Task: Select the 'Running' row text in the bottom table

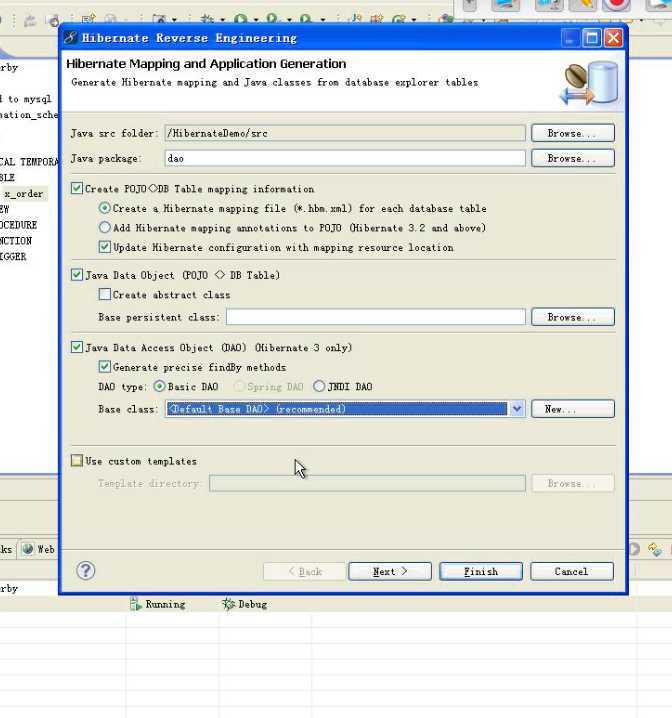Action: pos(165,604)
